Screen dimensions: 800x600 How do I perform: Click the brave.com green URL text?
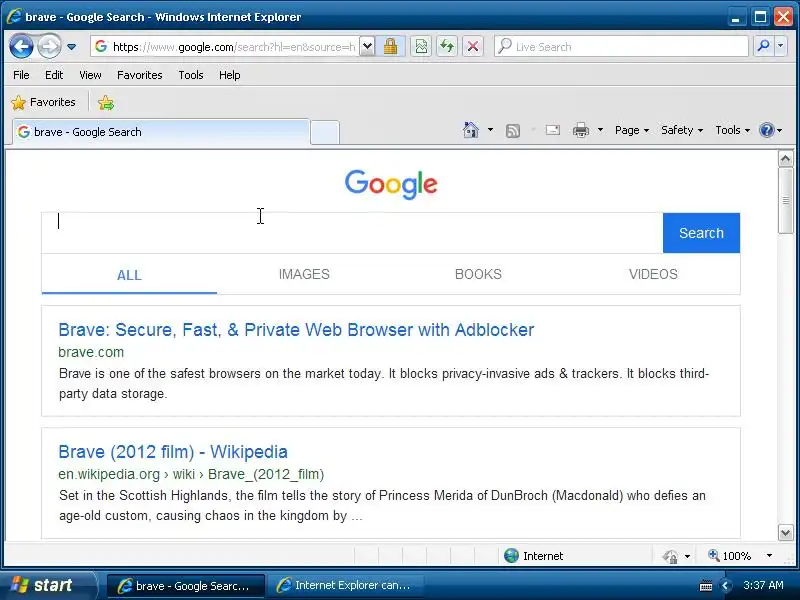[x=91, y=352]
